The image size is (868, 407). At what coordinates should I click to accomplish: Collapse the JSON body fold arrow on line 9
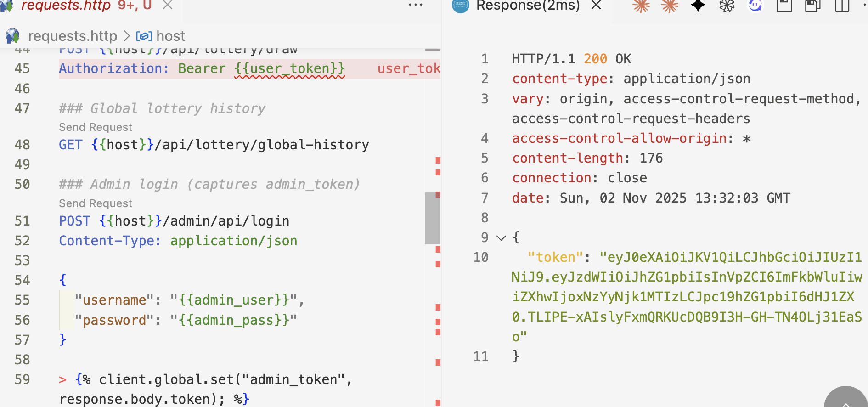coord(501,237)
